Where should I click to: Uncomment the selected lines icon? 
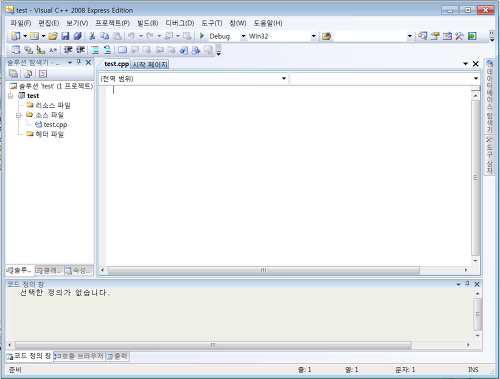[107, 50]
